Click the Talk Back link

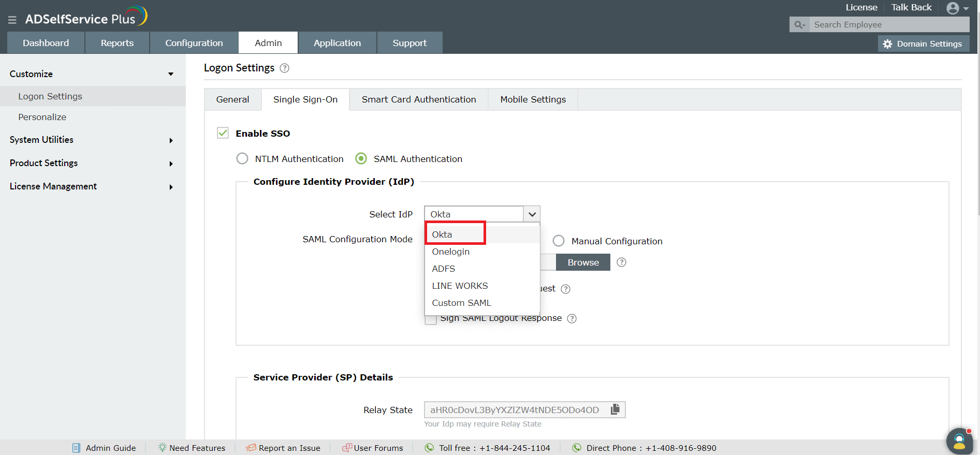(911, 7)
